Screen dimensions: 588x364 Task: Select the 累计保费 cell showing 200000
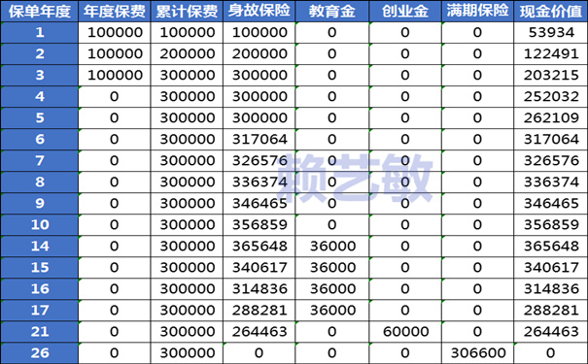tap(187, 54)
